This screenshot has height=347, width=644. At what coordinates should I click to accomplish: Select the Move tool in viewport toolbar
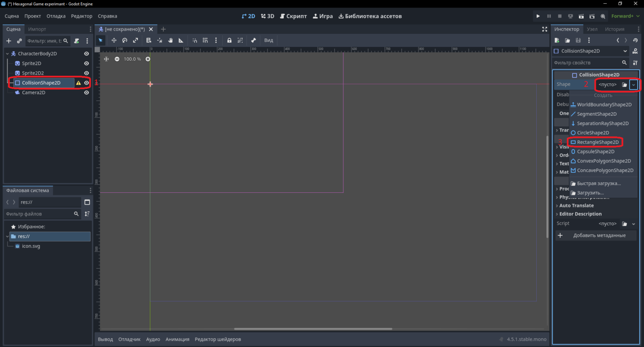114,40
